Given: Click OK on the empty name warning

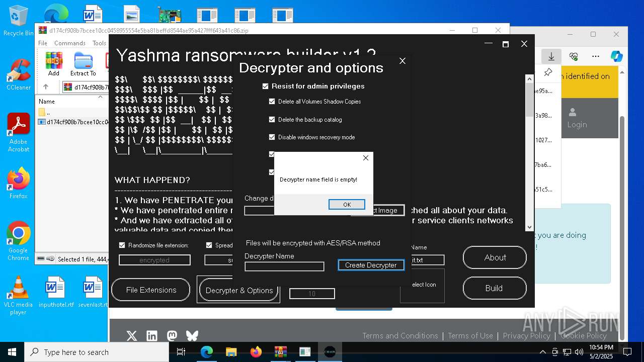Looking at the screenshot, I should click(x=347, y=205).
